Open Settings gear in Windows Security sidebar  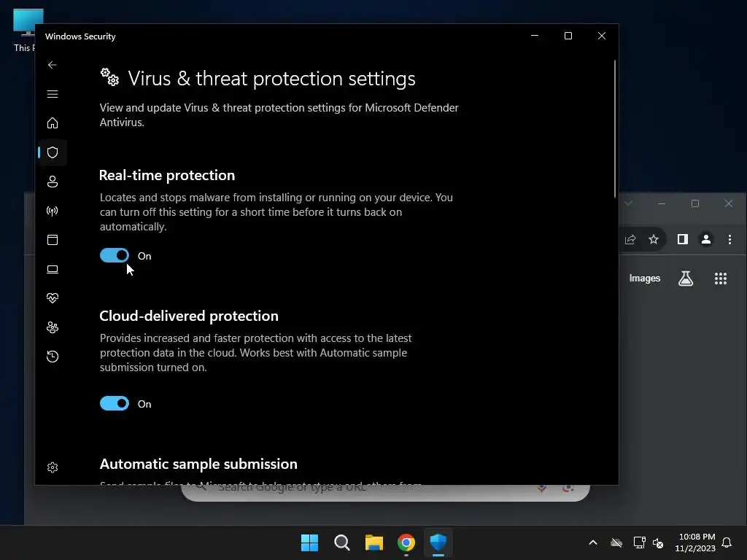[x=53, y=467]
